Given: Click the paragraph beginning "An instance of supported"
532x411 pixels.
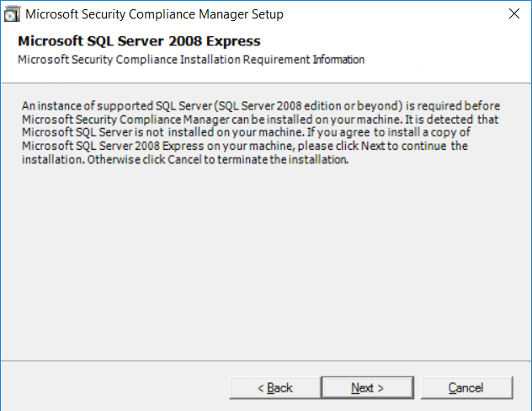Looking at the screenshot, I should point(261,132).
